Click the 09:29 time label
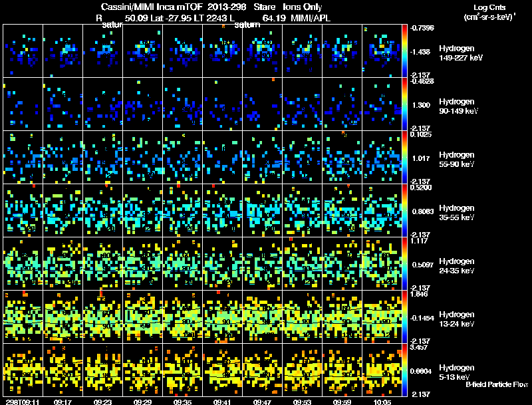 pyautogui.click(x=142, y=402)
